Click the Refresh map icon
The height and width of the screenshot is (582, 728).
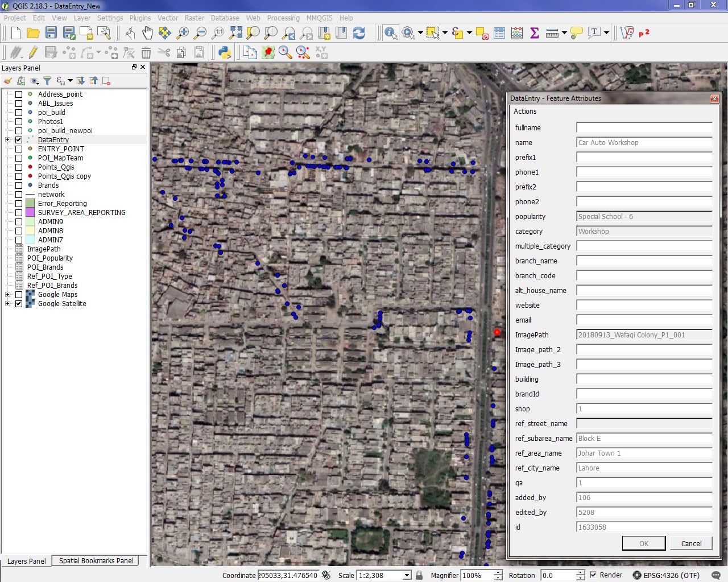click(x=359, y=33)
